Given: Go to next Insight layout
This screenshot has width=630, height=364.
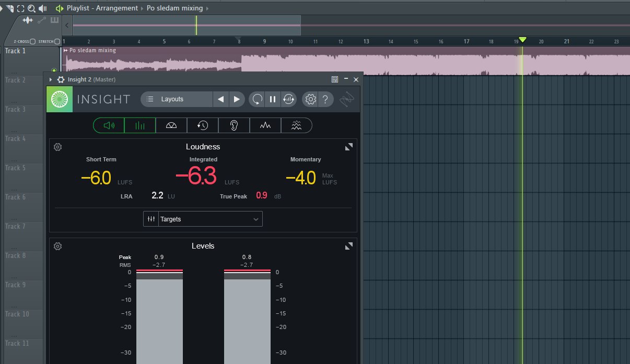Looking at the screenshot, I should (237, 99).
